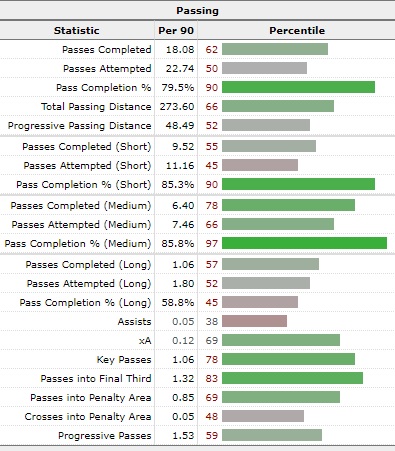Click the Key Passes statistic label
The image size is (395, 451).
pyautogui.click(x=124, y=360)
